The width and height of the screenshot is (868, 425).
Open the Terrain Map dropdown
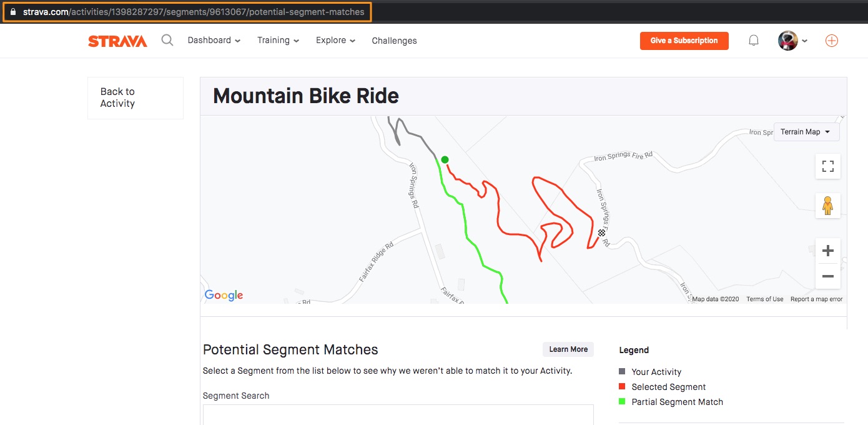pyautogui.click(x=806, y=131)
